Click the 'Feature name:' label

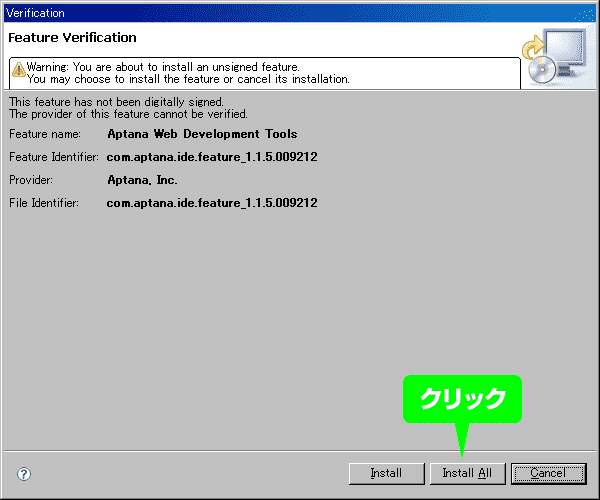45,134
